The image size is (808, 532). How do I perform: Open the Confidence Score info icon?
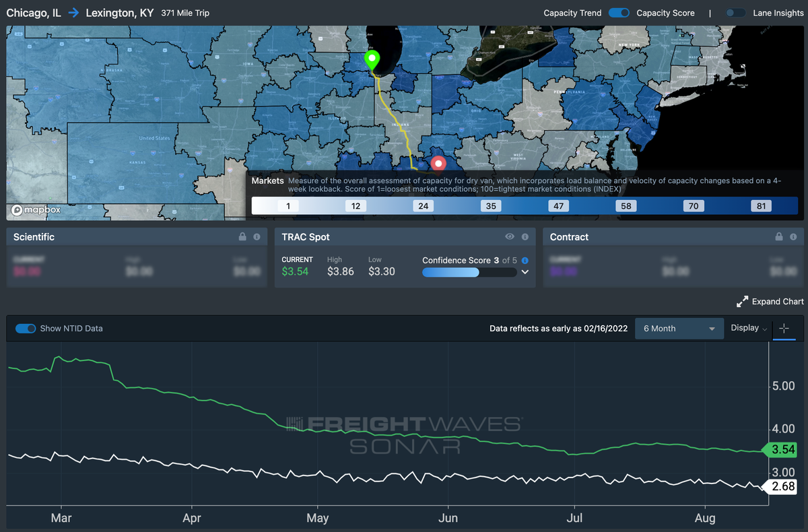tap(525, 260)
